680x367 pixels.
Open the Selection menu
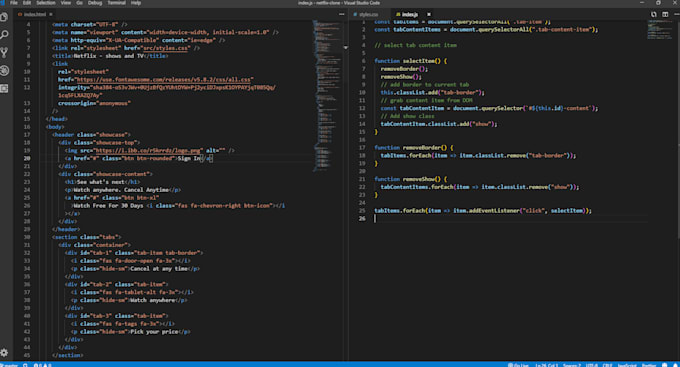[46, 3]
